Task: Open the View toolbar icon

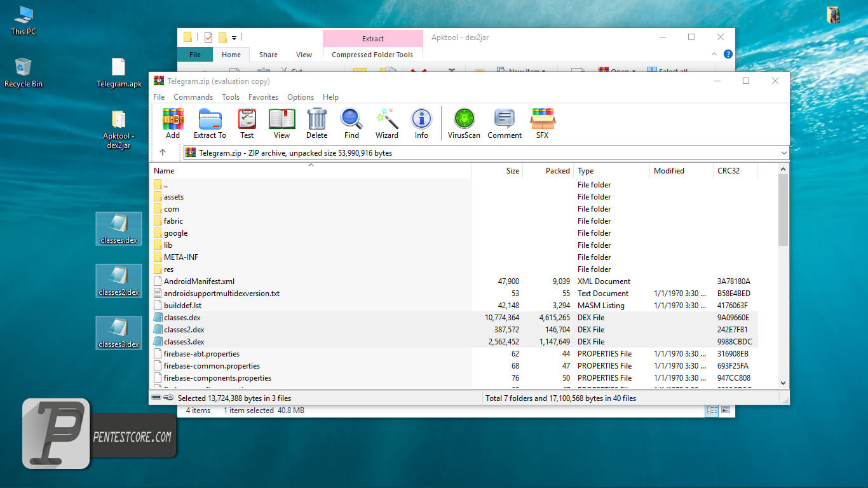Action: [x=281, y=123]
